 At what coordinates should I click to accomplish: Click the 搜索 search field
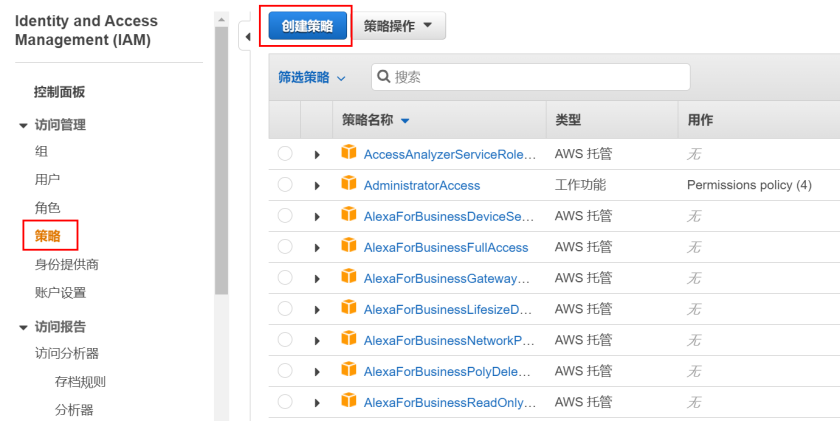pyautogui.click(x=530, y=77)
